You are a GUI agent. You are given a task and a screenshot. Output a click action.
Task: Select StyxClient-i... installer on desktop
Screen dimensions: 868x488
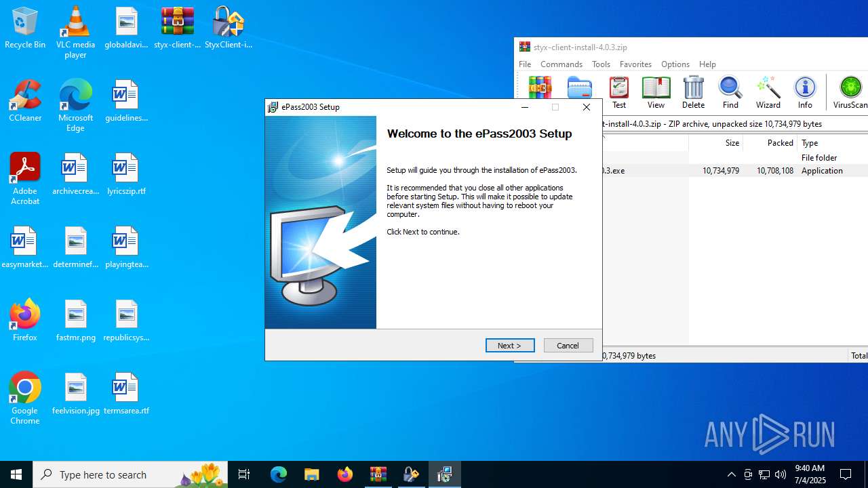point(229,28)
